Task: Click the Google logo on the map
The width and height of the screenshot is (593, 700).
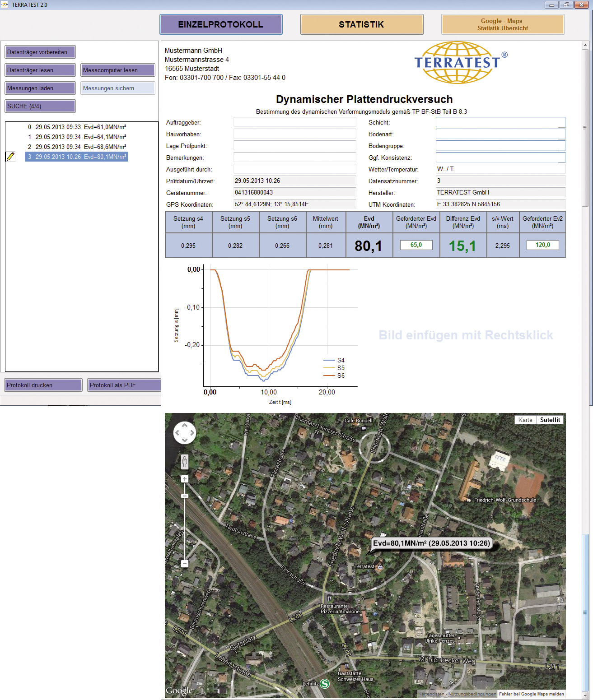Action: tap(179, 691)
